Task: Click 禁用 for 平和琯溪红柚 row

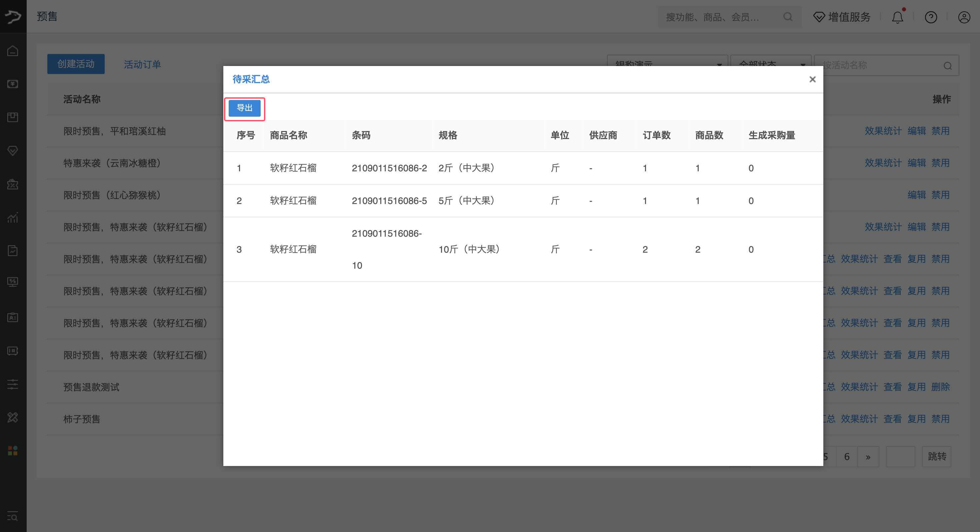Action: (940, 131)
